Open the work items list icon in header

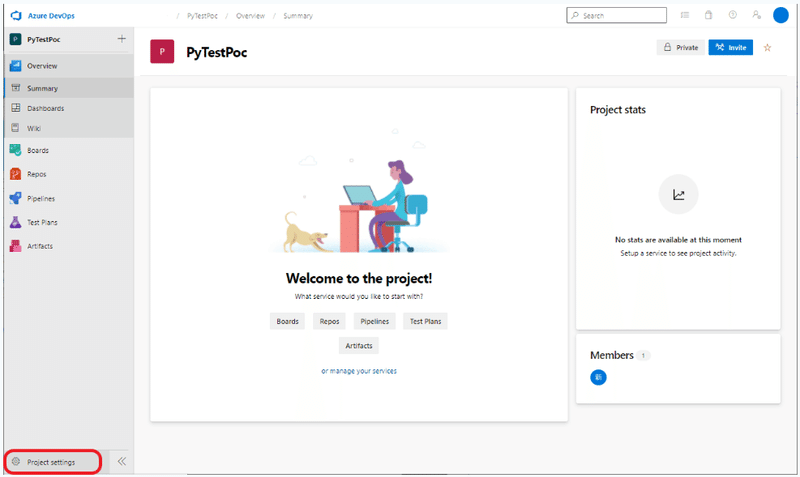pyautogui.click(x=685, y=15)
